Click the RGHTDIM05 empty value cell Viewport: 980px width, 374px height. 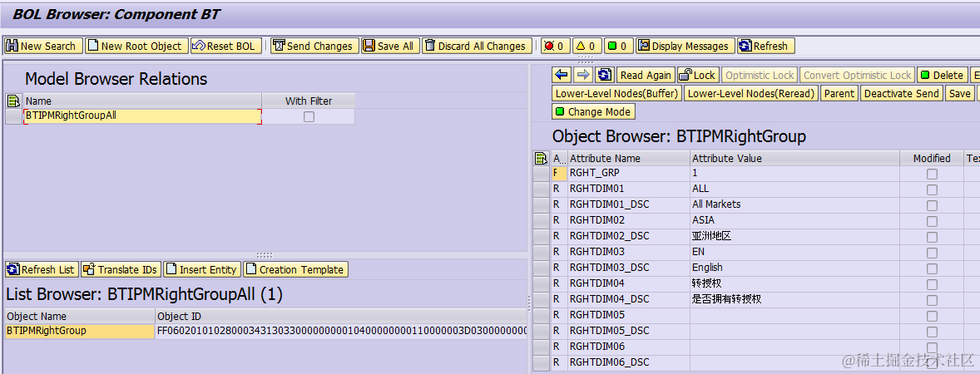click(795, 315)
